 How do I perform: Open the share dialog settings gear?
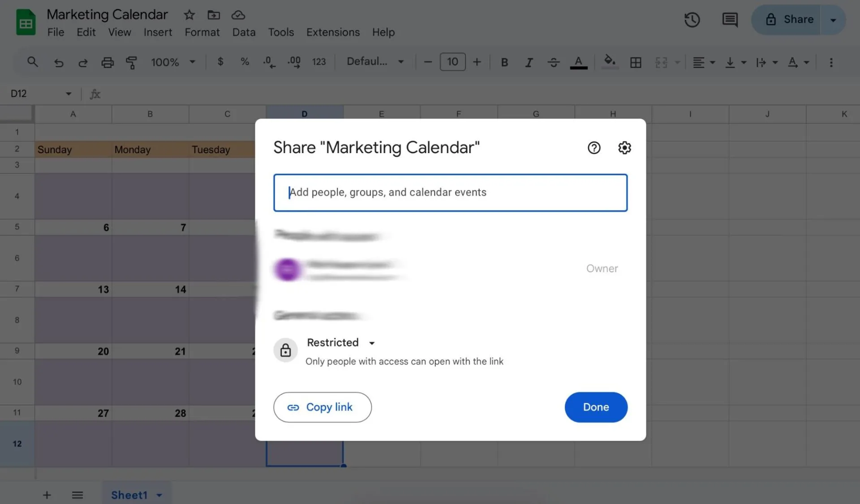coord(624,148)
